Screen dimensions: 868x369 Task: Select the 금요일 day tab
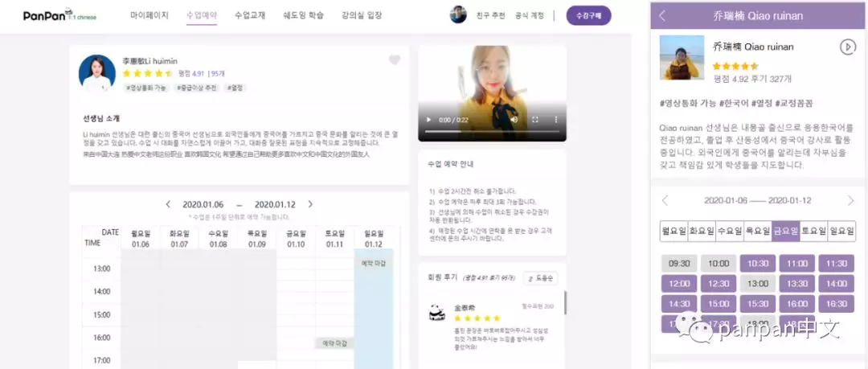(x=785, y=231)
